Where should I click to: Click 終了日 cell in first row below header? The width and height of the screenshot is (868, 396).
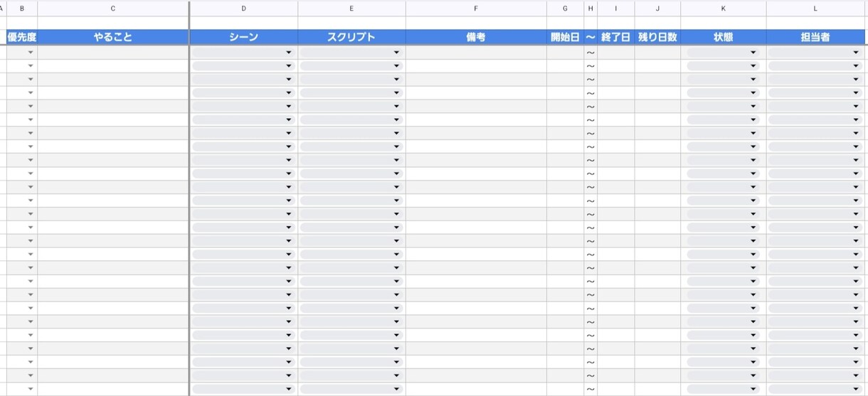tap(616, 53)
